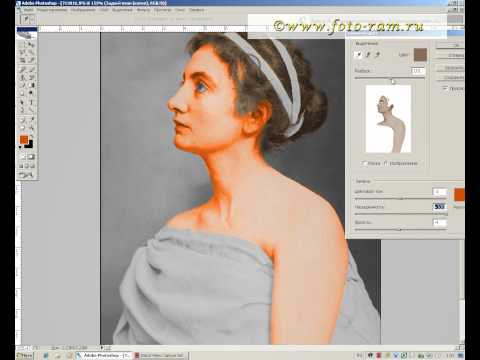Select the Gradient tool in toolbox

pos(31,85)
